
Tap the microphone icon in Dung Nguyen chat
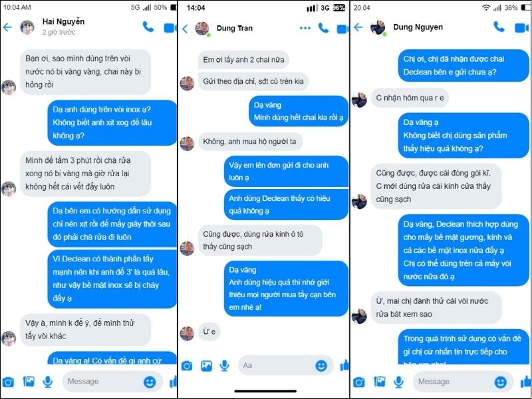(x=398, y=382)
